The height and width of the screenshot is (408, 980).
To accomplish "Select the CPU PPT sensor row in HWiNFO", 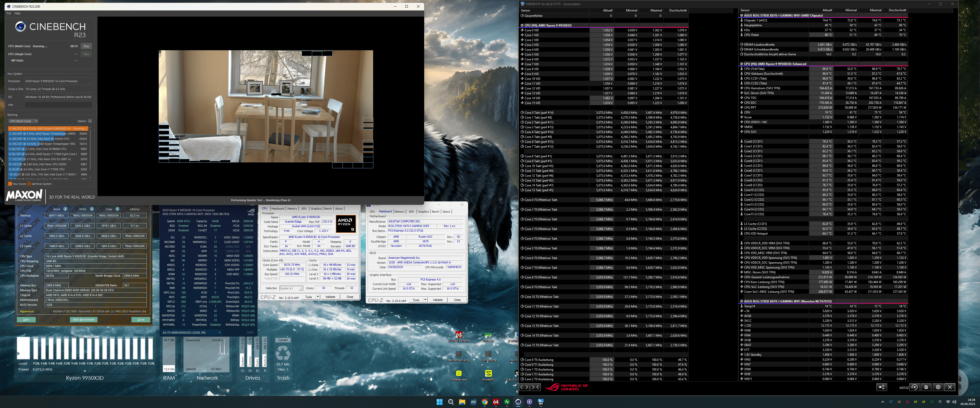I will (824, 108).
